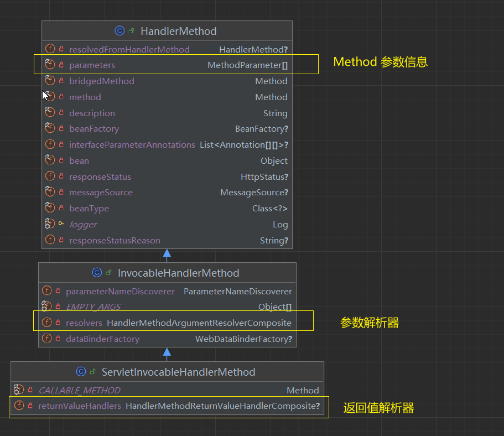Screen dimensions: 504x436
Task: Select the parameterNameDiscoverer field name
Action: [120, 291]
